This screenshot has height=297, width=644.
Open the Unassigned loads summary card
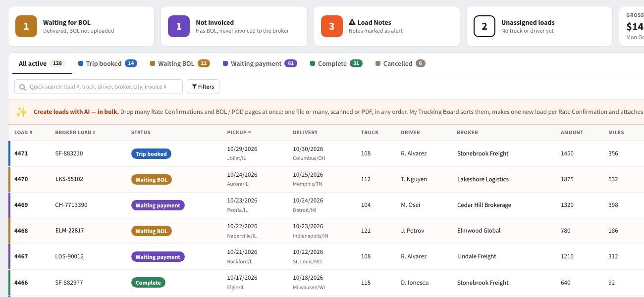[539, 26]
